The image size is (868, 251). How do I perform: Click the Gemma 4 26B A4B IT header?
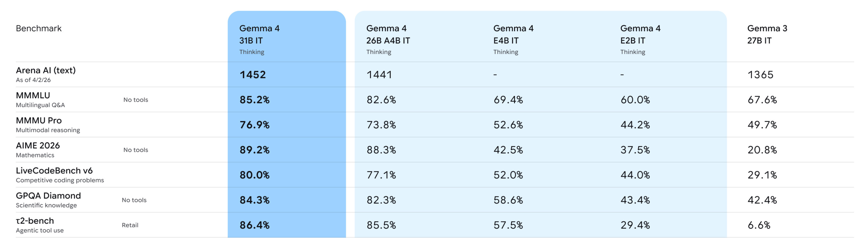click(x=388, y=34)
